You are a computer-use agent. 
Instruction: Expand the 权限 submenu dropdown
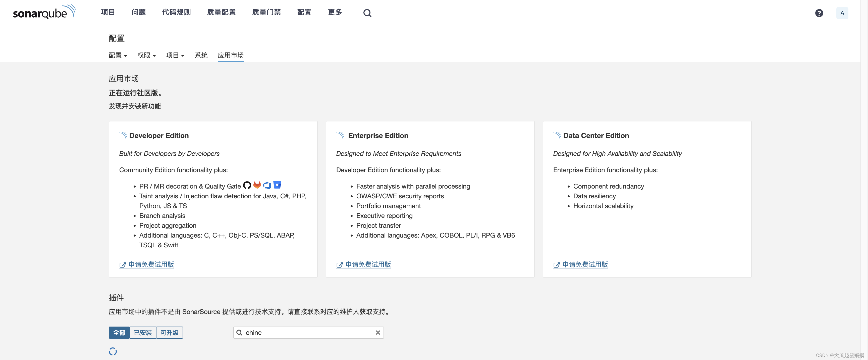tap(147, 55)
